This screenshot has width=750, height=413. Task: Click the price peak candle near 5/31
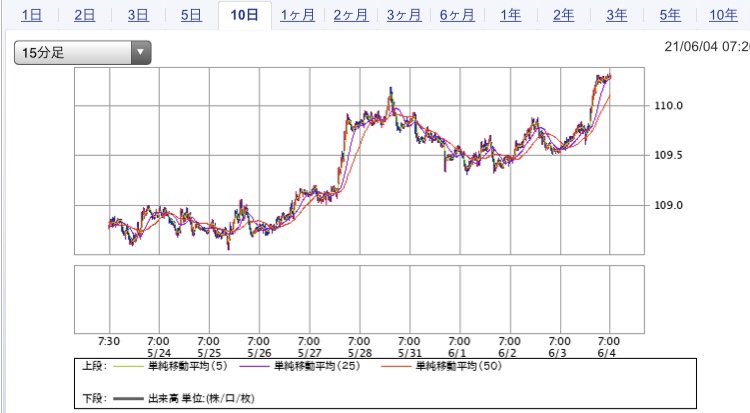(391, 96)
